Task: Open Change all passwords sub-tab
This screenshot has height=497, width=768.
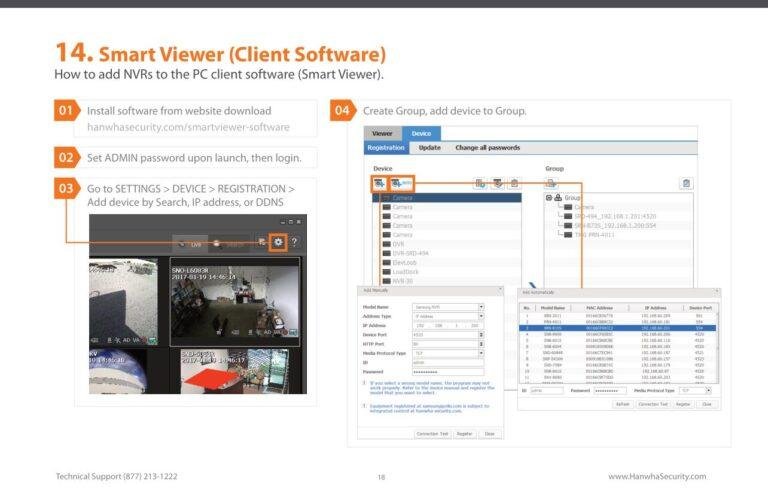Action: click(487, 147)
